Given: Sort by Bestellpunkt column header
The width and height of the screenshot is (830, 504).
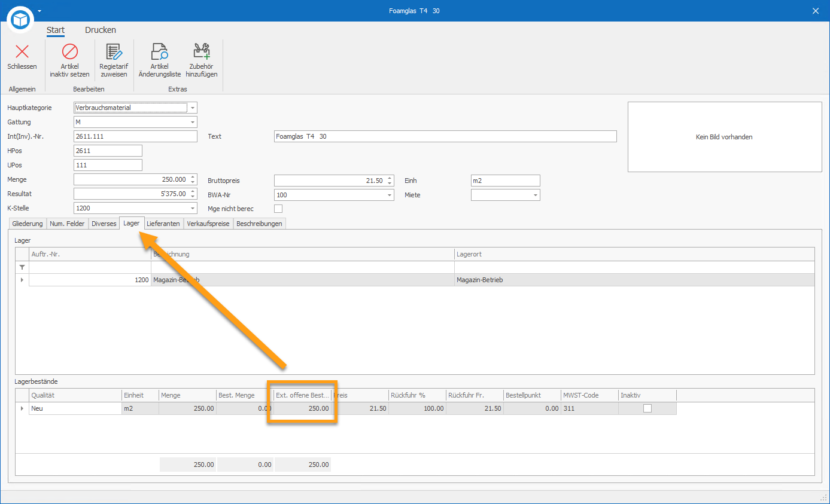Looking at the screenshot, I should coord(532,395).
